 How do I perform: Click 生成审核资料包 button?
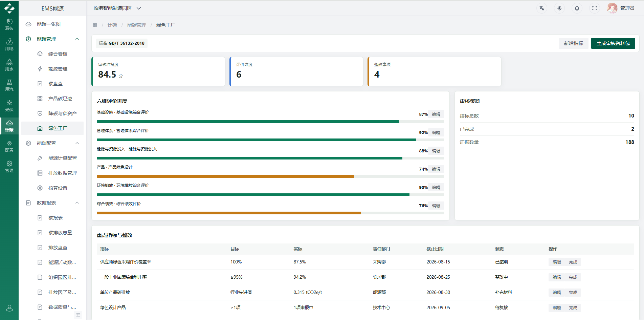click(613, 43)
